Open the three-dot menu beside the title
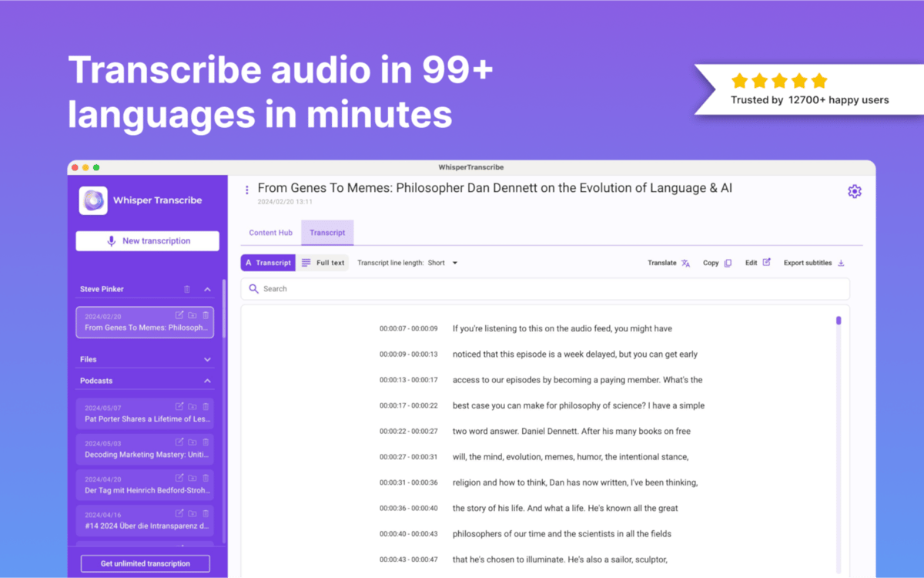The height and width of the screenshot is (578, 924). point(246,190)
